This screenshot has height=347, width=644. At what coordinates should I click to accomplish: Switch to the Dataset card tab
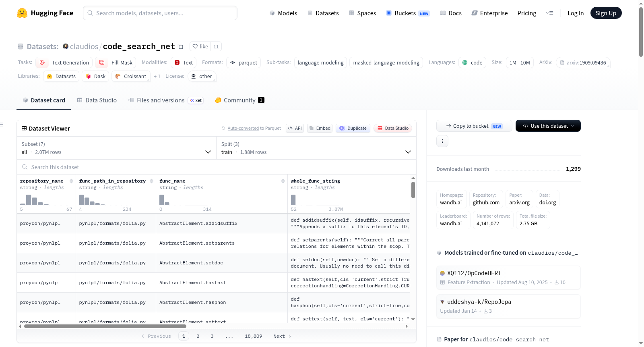tap(43, 100)
